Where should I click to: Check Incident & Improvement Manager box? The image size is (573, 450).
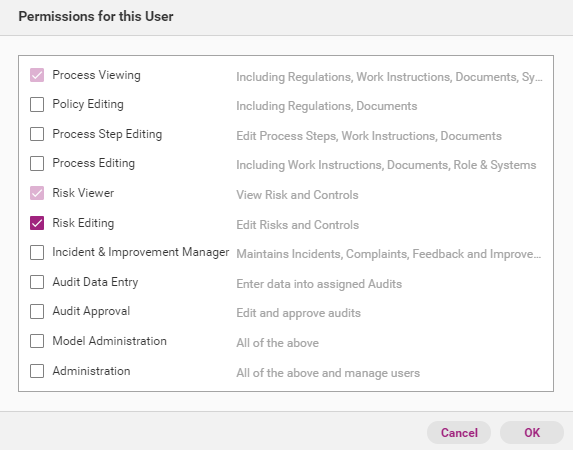37,253
